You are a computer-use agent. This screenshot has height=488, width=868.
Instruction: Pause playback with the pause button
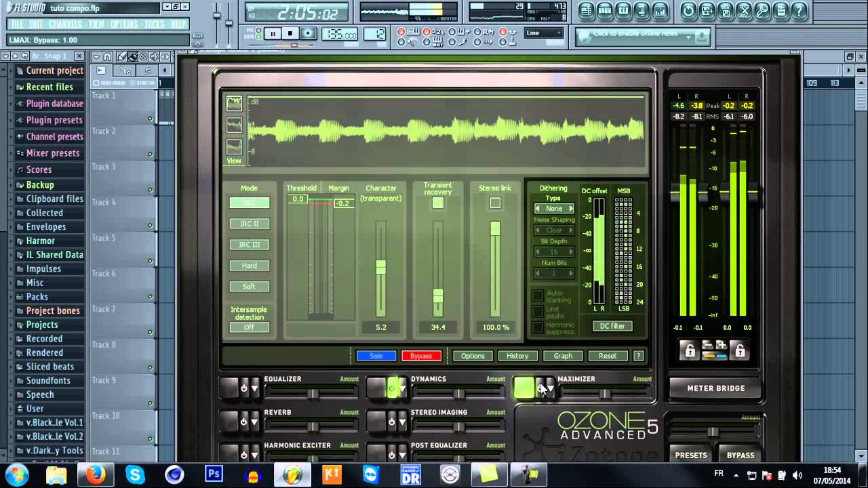click(273, 33)
